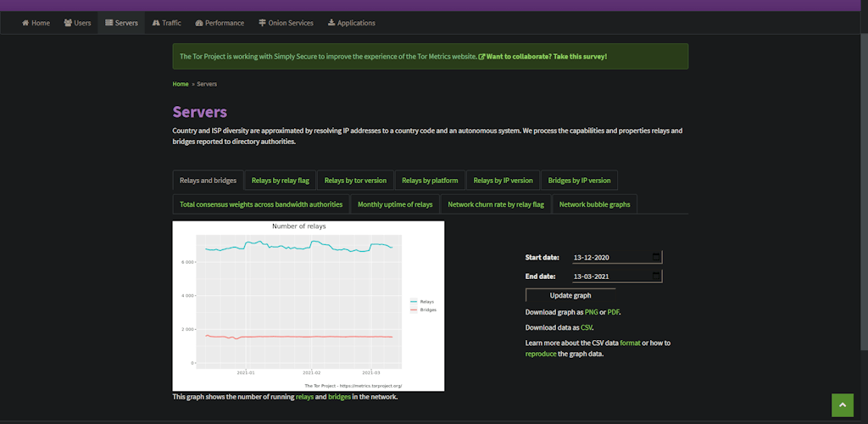Open the Traffic navigation item
Image resolution: width=868 pixels, height=424 pixels.
(167, 23)
